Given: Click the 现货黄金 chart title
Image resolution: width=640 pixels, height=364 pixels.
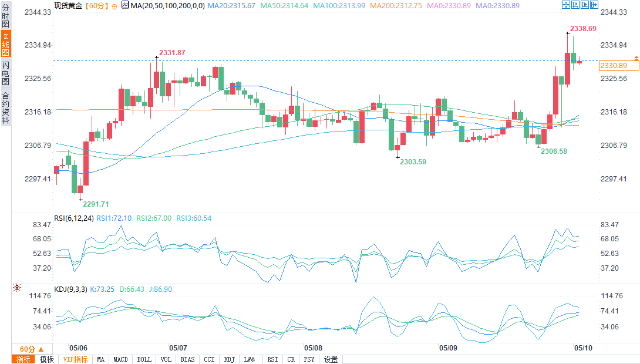Looking at the screenshot, I should point(68,6).
